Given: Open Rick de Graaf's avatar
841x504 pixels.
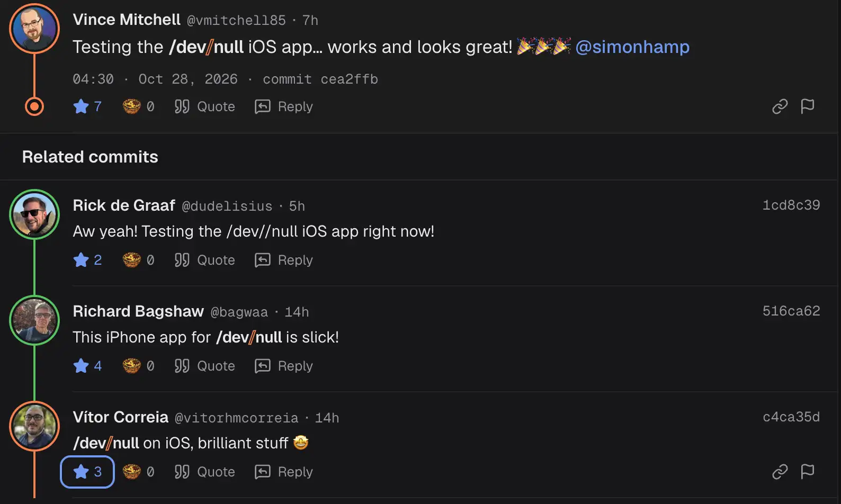Looking at the screenshot, I should coord(34,214).
